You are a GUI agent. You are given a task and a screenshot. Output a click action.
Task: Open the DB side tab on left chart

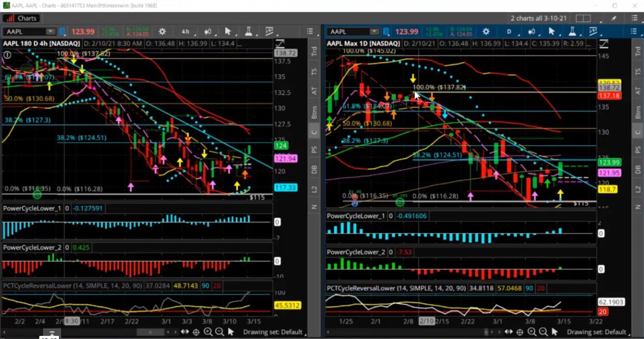[x=314, y=169]
